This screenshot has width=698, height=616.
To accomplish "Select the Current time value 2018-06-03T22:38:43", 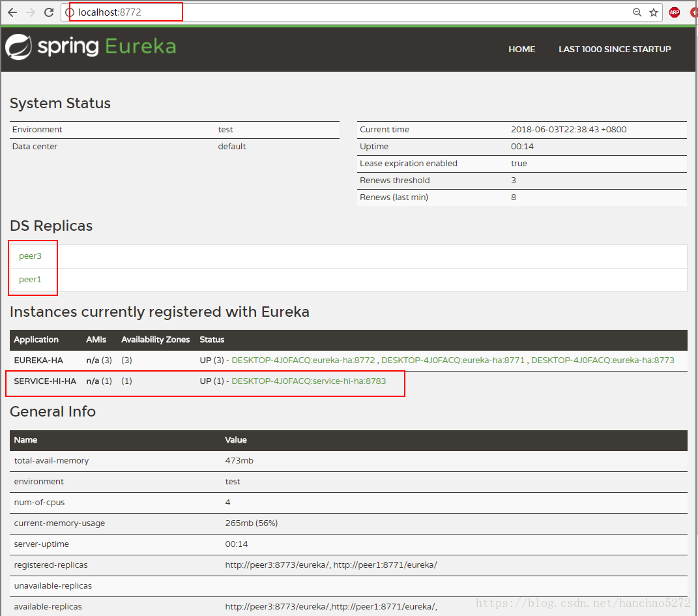I will click(x=568, y=130).
